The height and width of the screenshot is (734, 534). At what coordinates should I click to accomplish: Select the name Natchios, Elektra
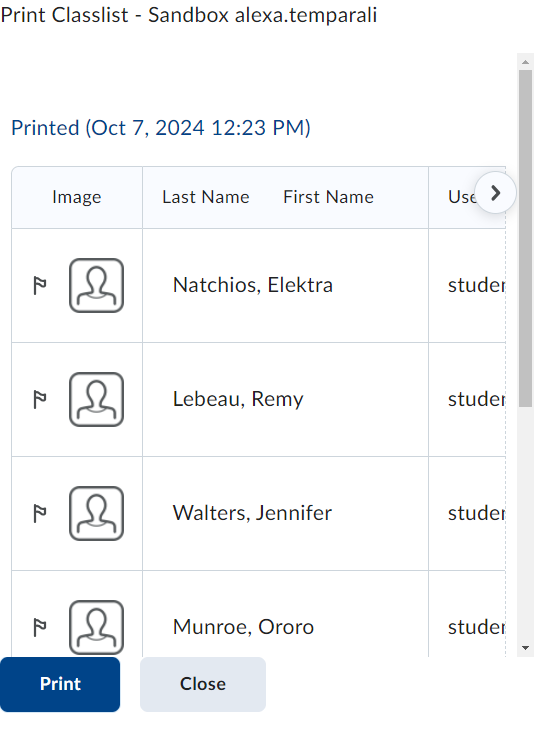pyautogui.click(x=253, y=285)
